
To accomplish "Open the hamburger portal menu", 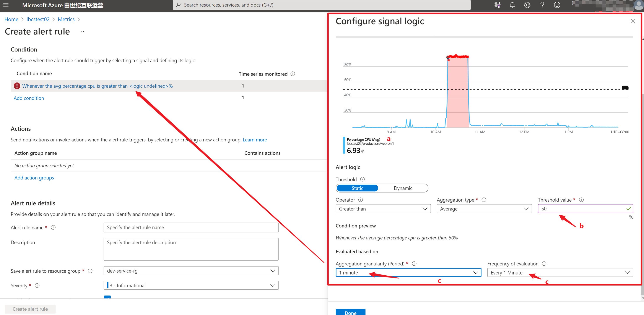I will pyautogui.click(x=6, y=5).
